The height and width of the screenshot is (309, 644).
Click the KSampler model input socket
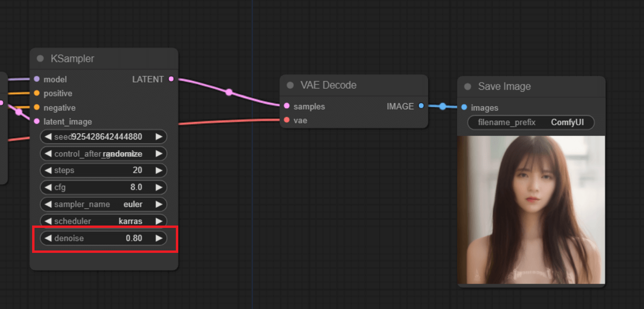37,79
